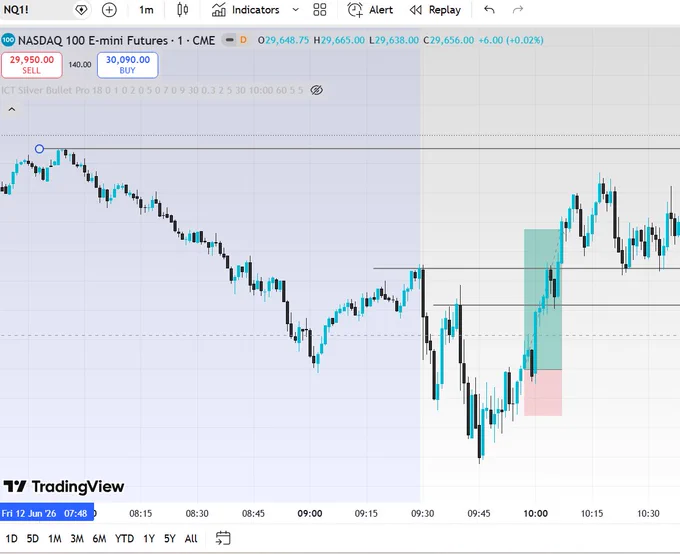Create an Alert with the clock icon
The height and width of the screenshot is (554, 680).
point(370,10)
